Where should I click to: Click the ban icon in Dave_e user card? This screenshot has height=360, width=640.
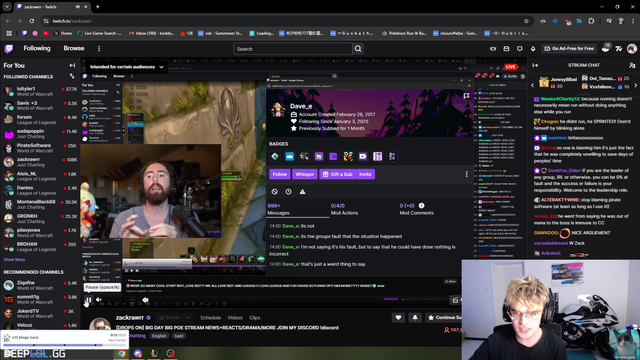[275, 191]
